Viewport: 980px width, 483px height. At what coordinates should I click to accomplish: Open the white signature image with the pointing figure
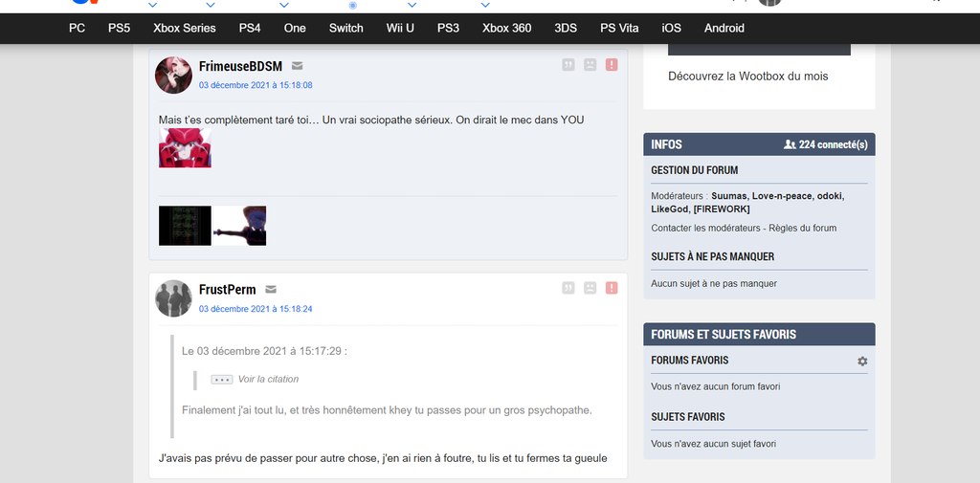pyautogui.click(x=240, y=226)
